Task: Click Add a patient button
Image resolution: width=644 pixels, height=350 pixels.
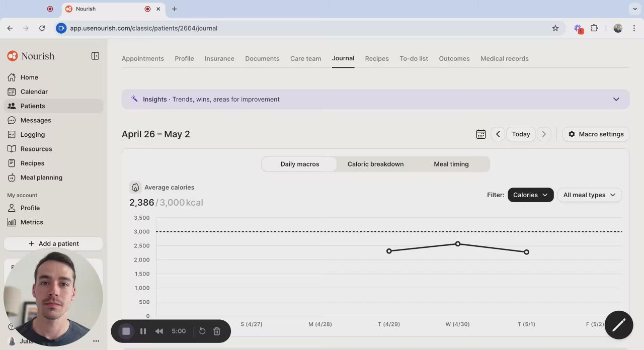Action: tap(53, 243)
